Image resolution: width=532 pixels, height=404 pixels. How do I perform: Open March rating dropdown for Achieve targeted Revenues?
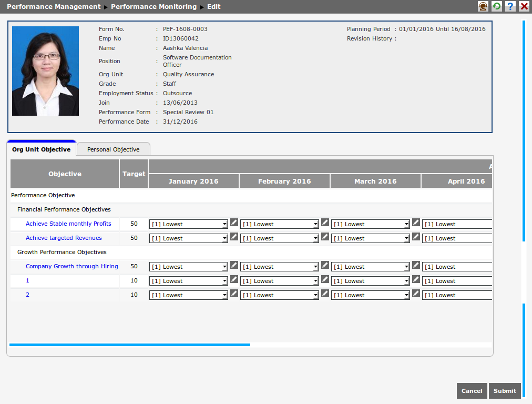[x=371, y=238]
